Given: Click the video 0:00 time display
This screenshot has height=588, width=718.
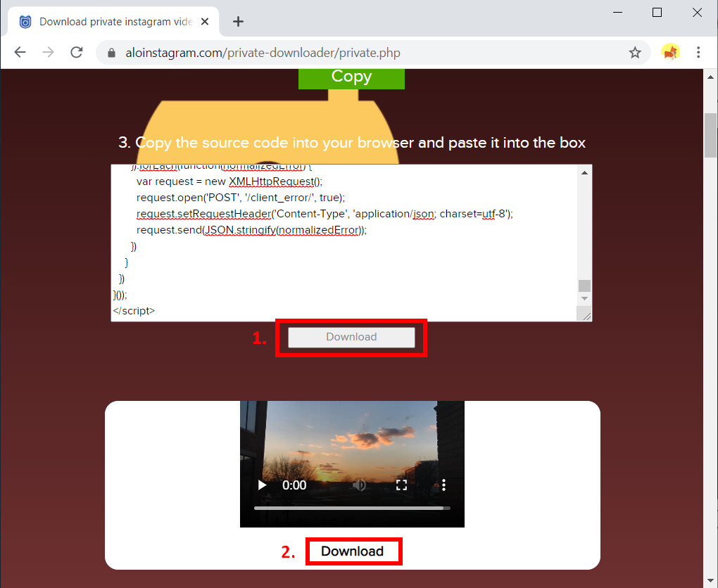Looking at the screenshot, I should point(294,485).
